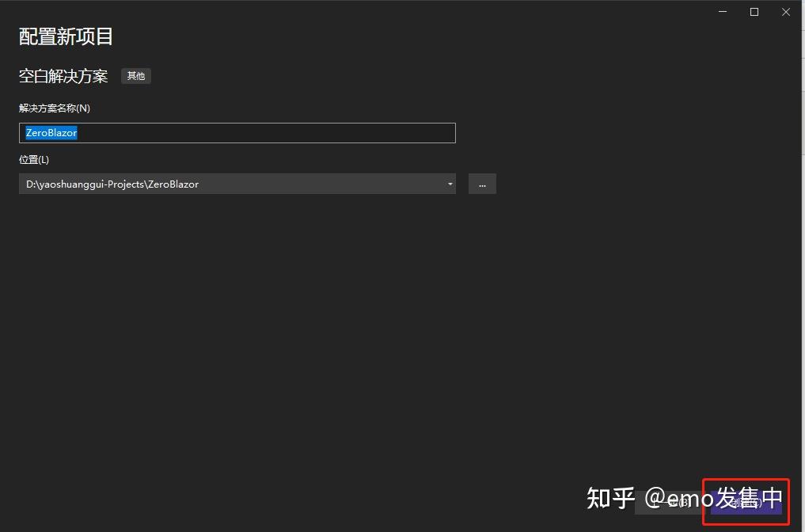Click the 位置(L) label
Screen dimensions: 805x532
pos(34,160)
